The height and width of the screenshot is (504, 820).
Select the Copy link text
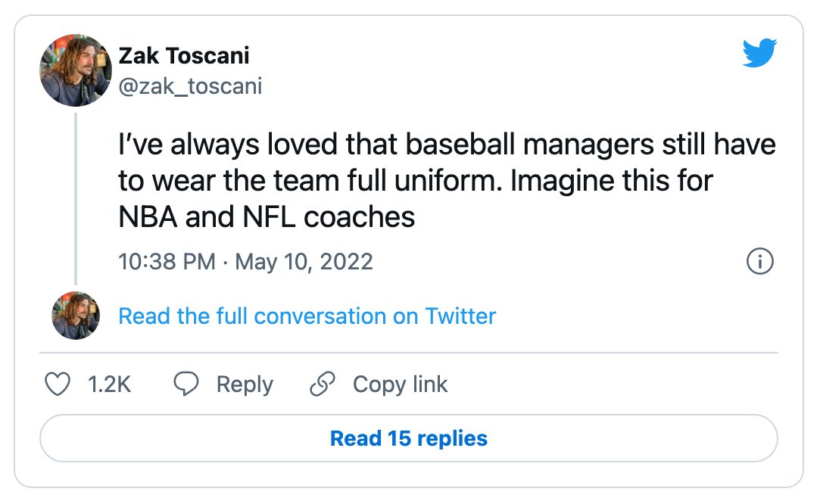pos(400,384)
